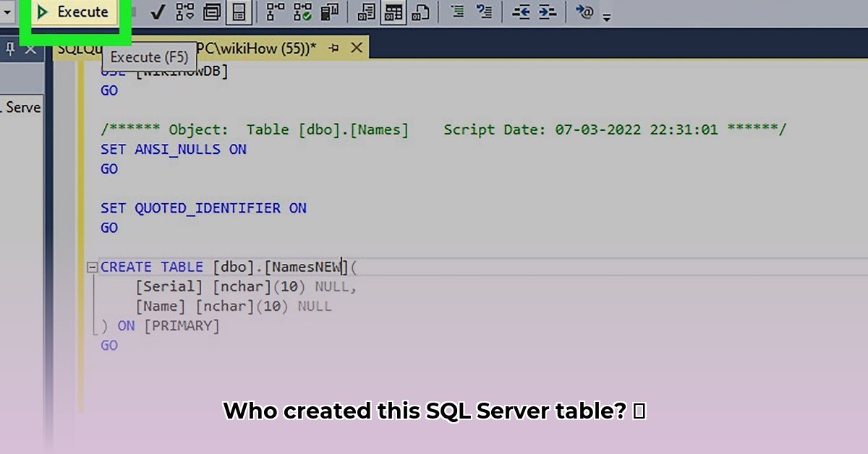Toggle auto-hide pin on the left panel

[x=11, y=49]
